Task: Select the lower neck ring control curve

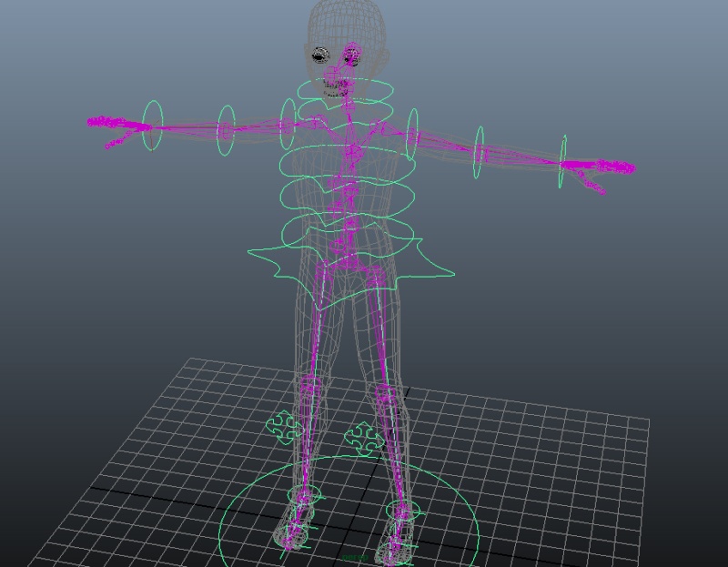Action: pos(345,114)
